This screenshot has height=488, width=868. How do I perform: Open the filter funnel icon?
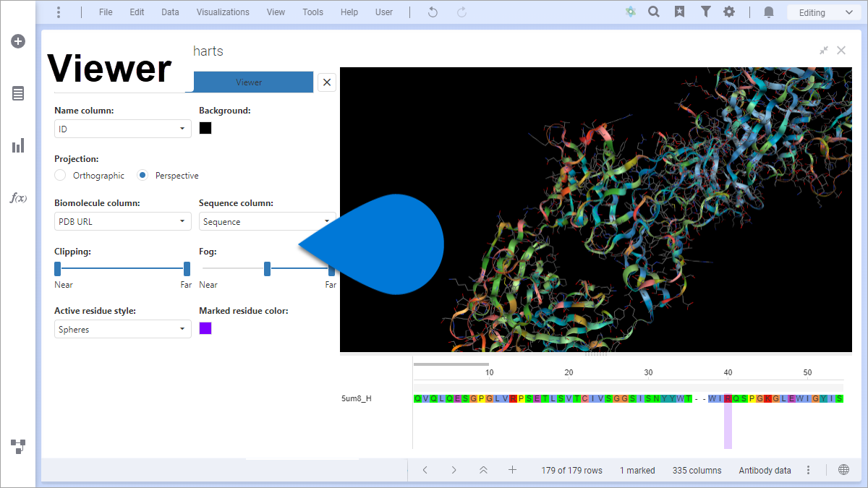(x=705, y=12)
